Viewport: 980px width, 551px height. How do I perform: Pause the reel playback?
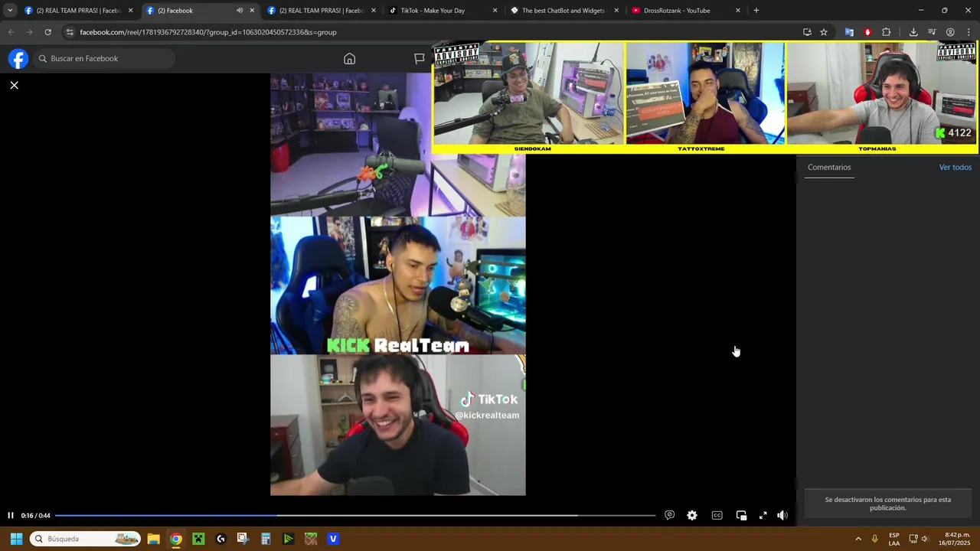click(x=11, y=516)
